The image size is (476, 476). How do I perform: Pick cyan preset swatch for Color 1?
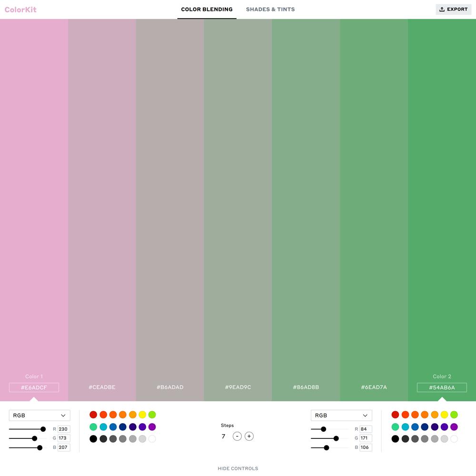point(103,427)
